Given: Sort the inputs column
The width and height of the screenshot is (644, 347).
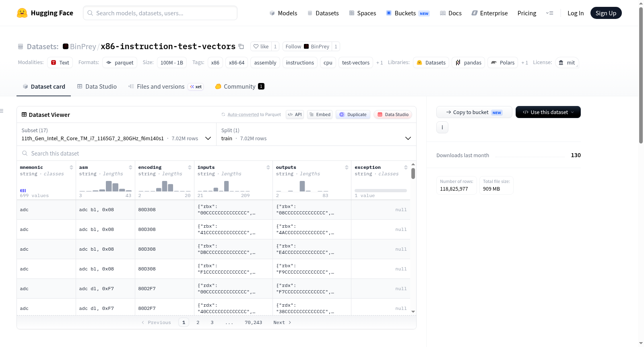Looking at the screenshot, I should point(268,167).
